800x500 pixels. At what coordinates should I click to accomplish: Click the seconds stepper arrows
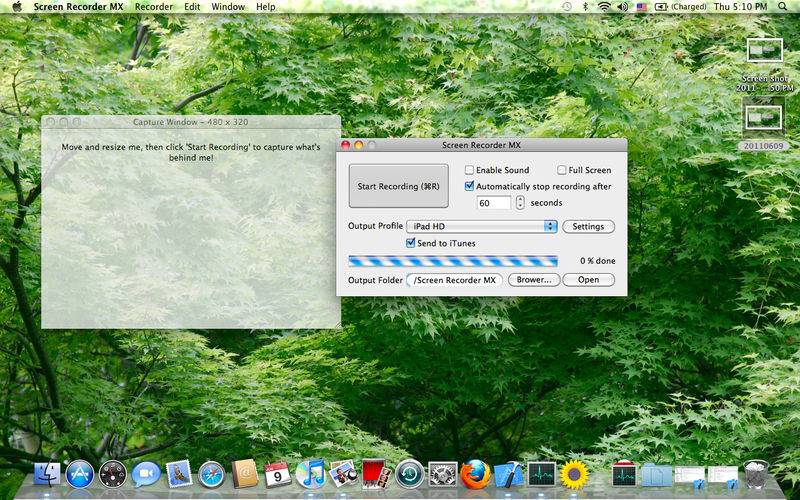click(519, 203)
